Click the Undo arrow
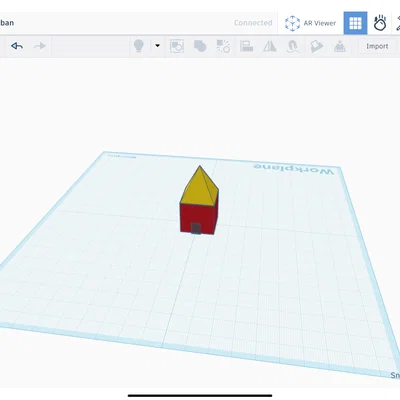 click(x=17, y=46)
